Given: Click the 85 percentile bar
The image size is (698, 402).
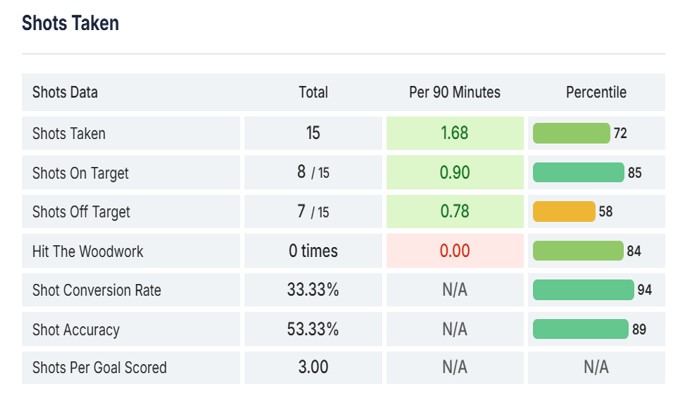Looking at the screenshot, I should 578,172.
